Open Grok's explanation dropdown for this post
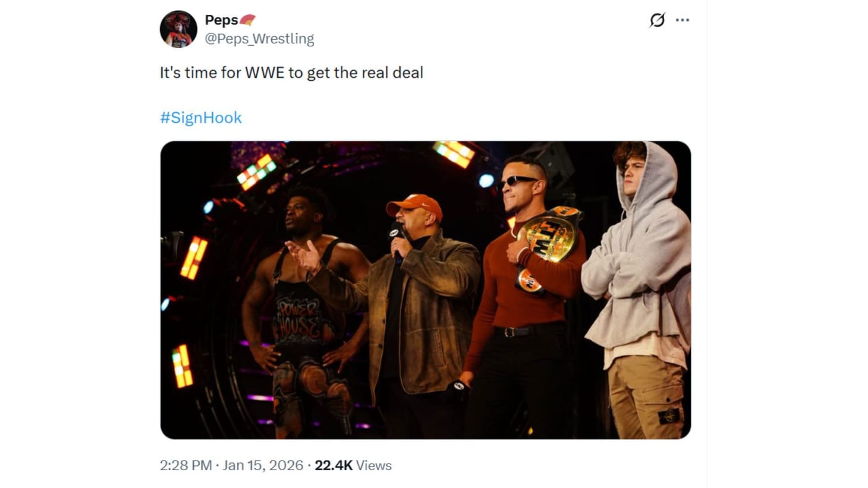 pos(658,20)
